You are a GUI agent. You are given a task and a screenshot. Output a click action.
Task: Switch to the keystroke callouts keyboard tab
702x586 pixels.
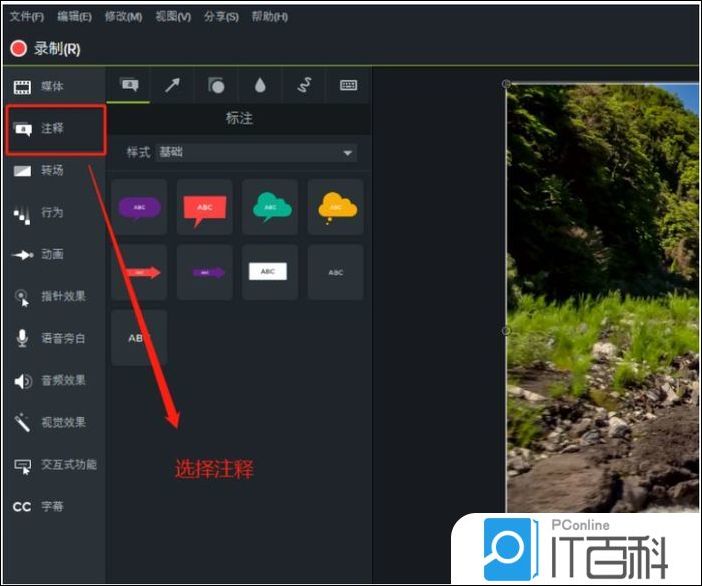point(348,85)
